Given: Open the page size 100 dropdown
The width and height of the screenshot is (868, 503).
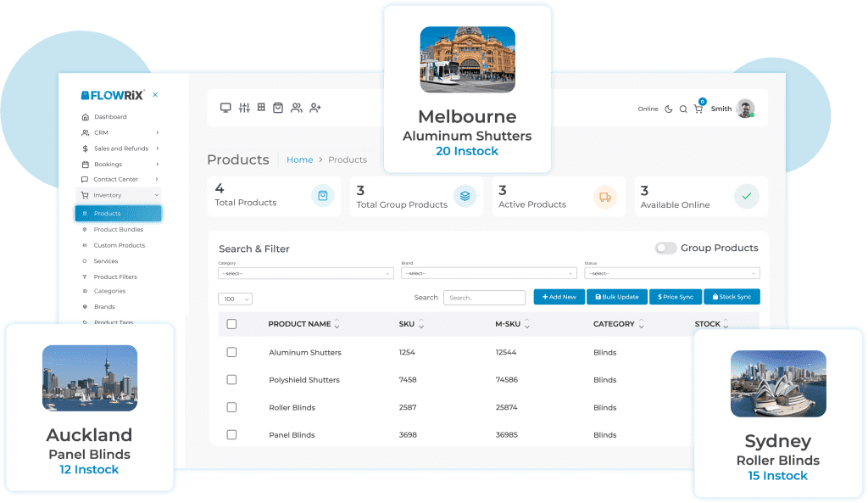Looking at the screenshot, I should pos(235,299).
